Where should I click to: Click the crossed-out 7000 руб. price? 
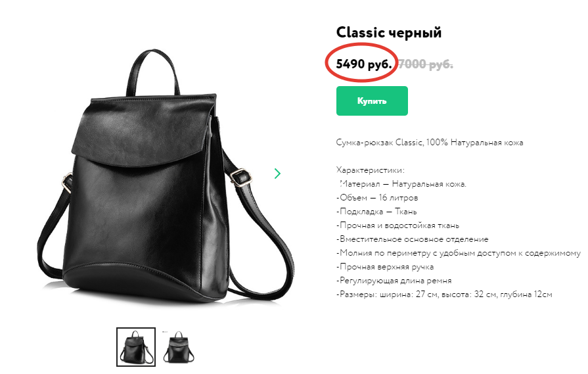(425, 64)
